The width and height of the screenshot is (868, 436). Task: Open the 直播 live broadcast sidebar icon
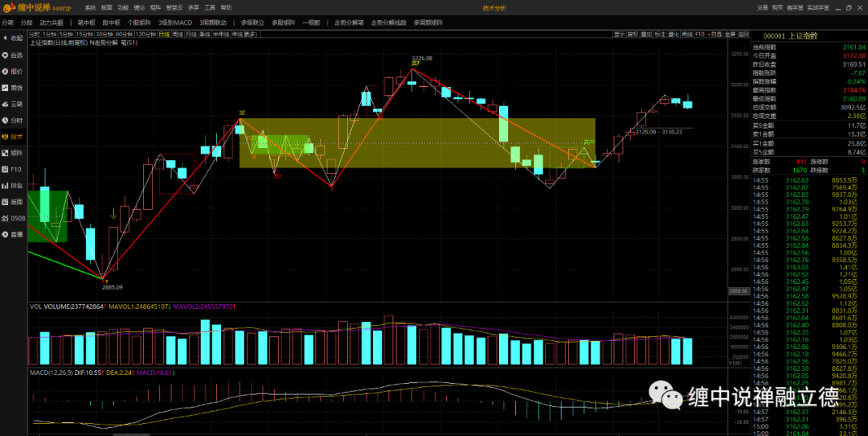[13, 234]
